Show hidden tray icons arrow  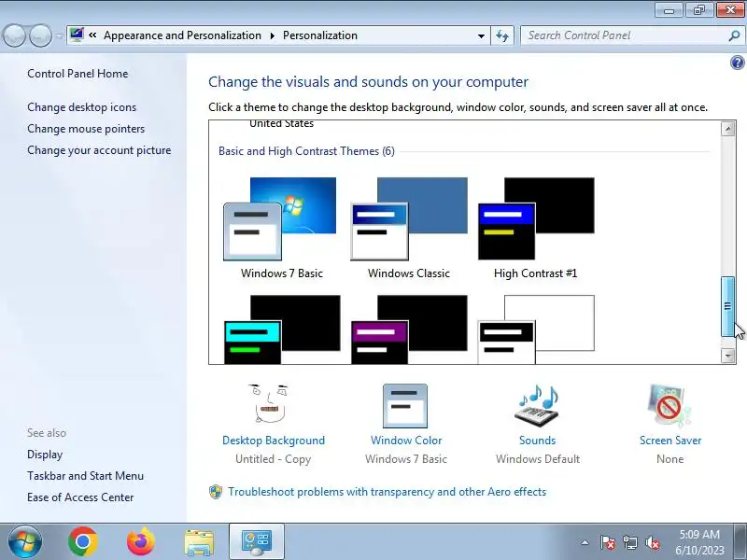[x=585, y=542]
